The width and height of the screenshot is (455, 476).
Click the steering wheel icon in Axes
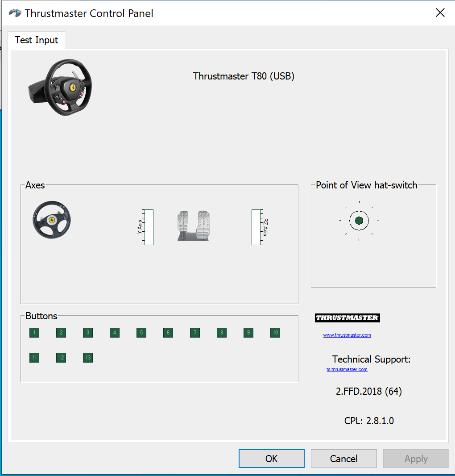pos(52,220)
